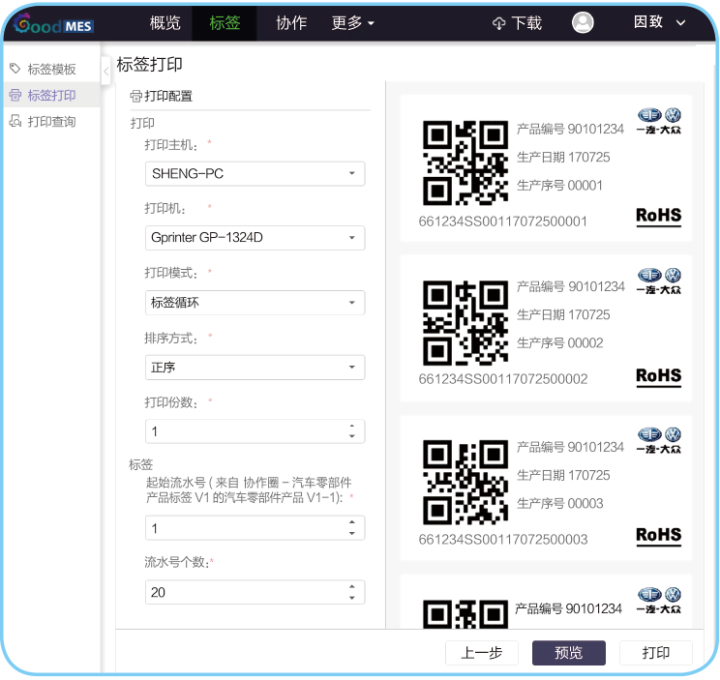Open the 打印机 Gprinter GP-1324D dropdown
This screenshot has width=720, height=680.
coord(255,238)
